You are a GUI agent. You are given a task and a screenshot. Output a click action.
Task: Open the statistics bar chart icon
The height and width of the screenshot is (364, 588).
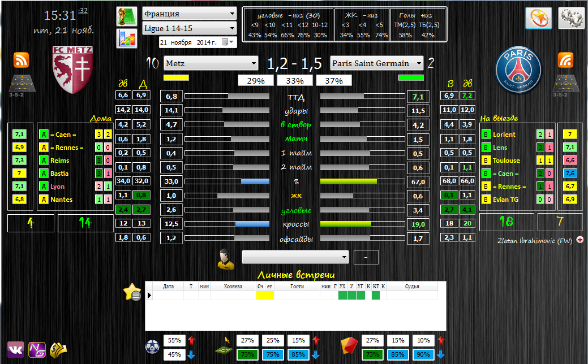point(126,38)
